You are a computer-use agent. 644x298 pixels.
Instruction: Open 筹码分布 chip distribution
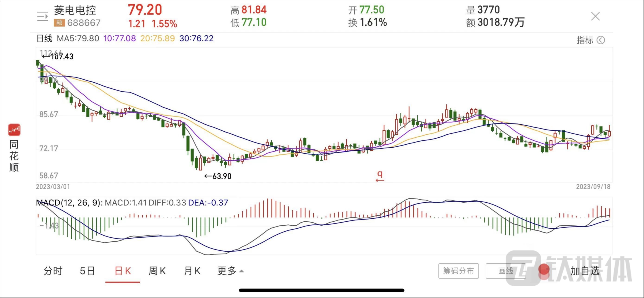[458, 271]
